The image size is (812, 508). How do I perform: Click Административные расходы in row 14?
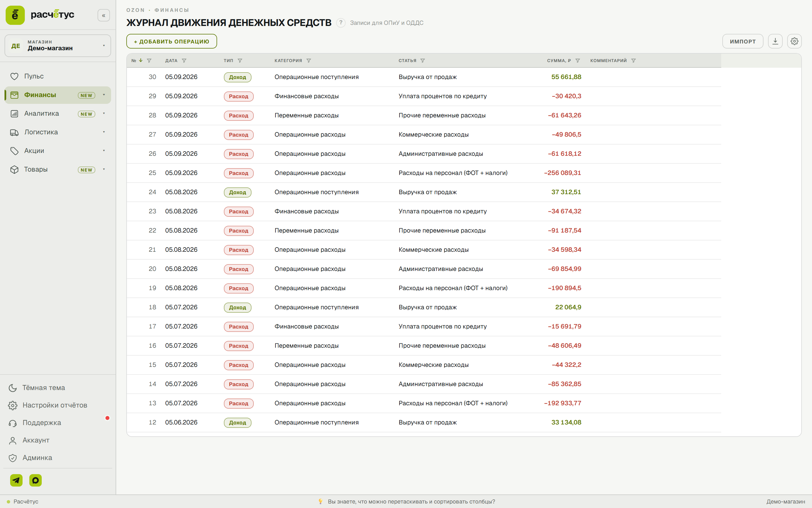pyautogui.click(x=441, y=384)
